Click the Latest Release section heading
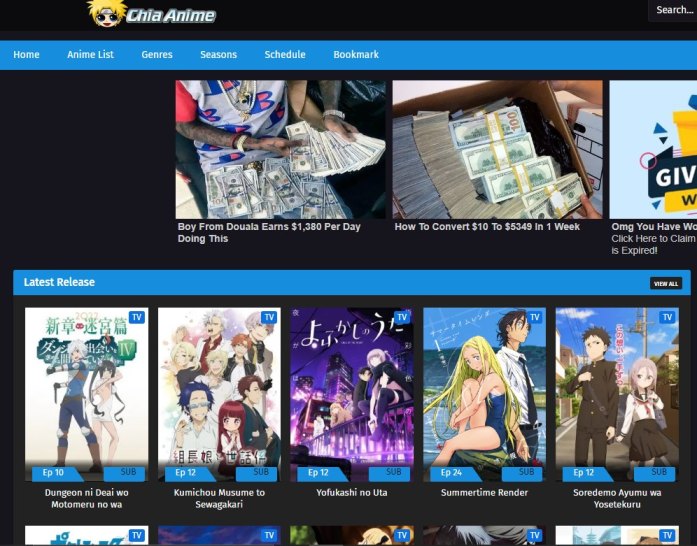This screenshot has height=546, width=697. (x=59, y=282)
